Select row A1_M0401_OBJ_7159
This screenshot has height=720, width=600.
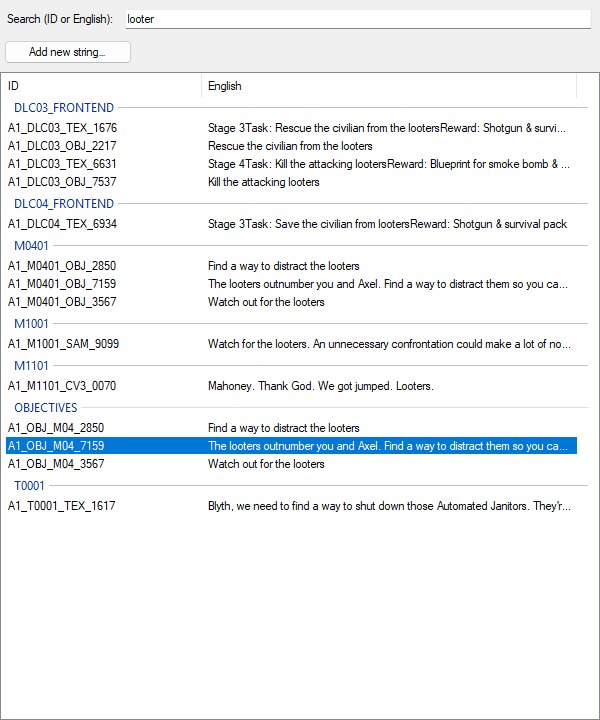(291, 284)
